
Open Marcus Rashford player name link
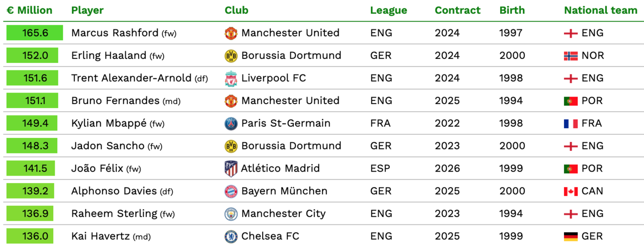(115, 33)
